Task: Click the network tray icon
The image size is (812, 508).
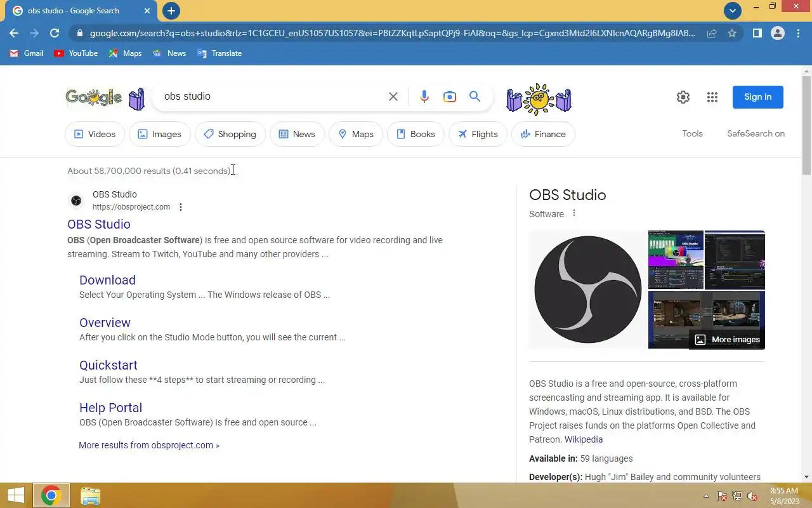Action: coord(737,496)
